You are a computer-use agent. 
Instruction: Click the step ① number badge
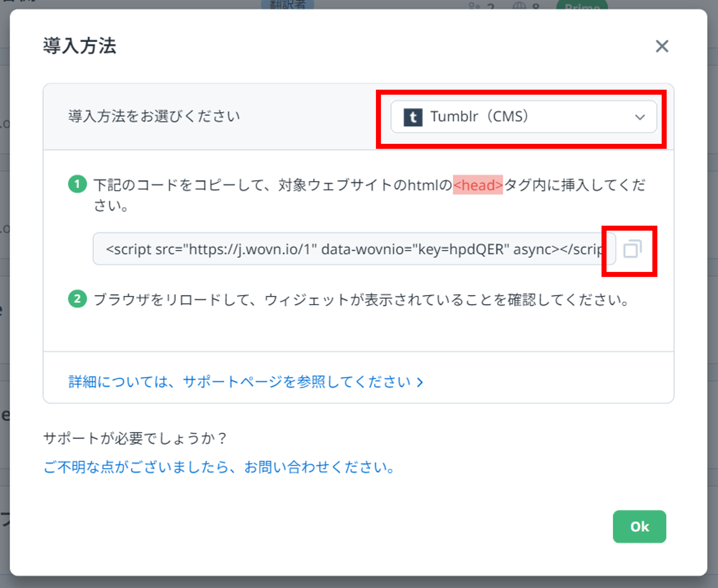pyautogui.click(x=77, y=184)
